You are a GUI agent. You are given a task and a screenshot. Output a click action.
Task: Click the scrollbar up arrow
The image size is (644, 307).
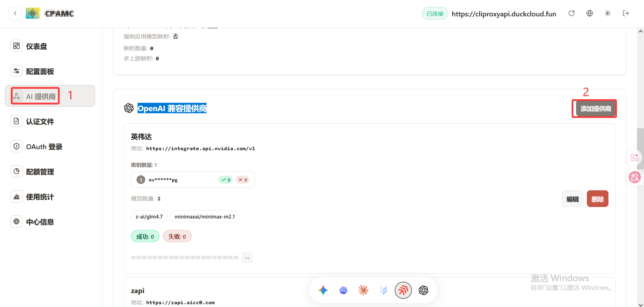(x=641, y=31)
